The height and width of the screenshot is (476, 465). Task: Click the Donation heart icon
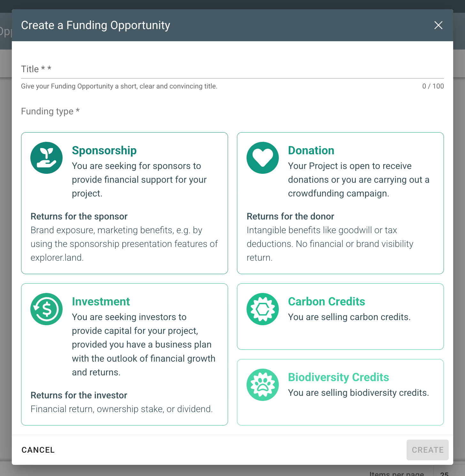point(263,158)
